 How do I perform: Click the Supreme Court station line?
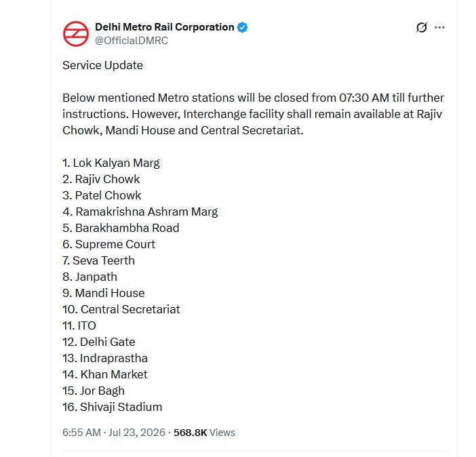coord(108,244)
